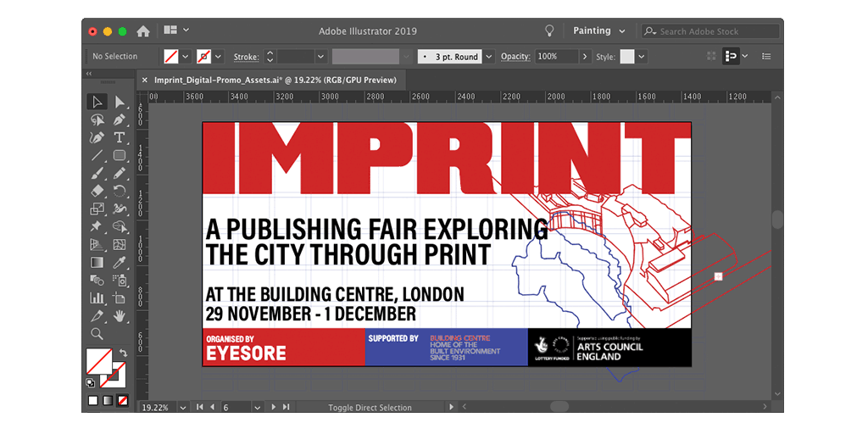Open the 3 pt. Round brush dropdown
868x434 pixels.
pos(489,57)
